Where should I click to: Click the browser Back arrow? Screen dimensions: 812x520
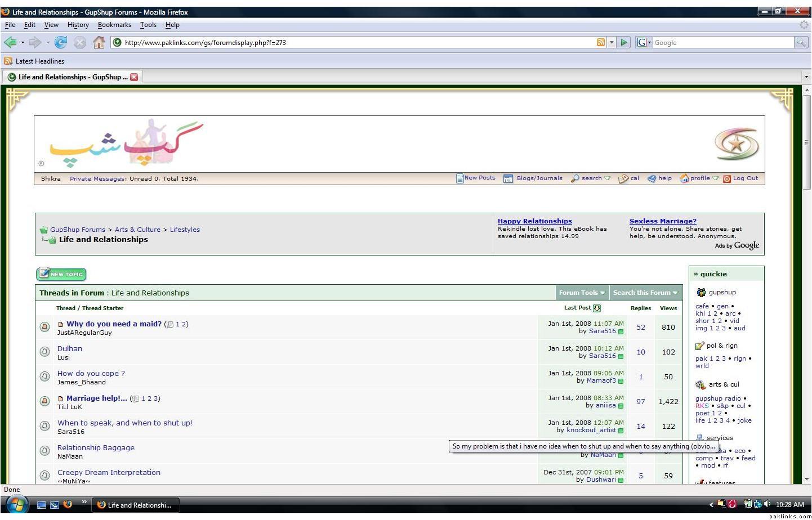[x=10, y=42]
